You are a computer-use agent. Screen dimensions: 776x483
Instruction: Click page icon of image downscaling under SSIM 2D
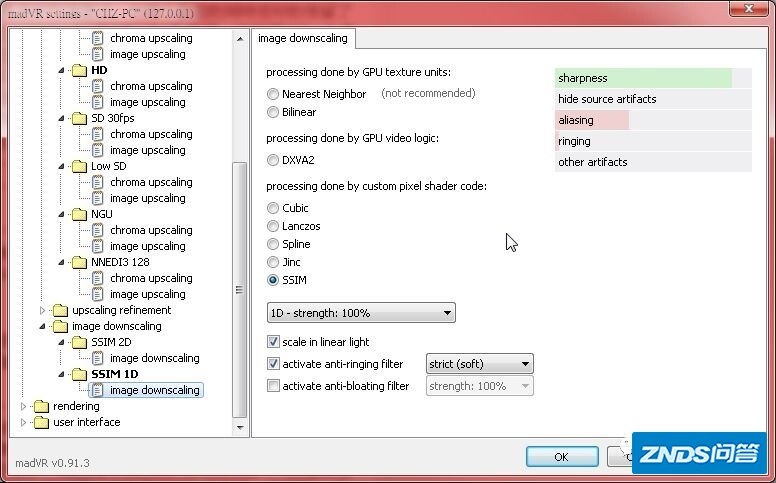98,358
